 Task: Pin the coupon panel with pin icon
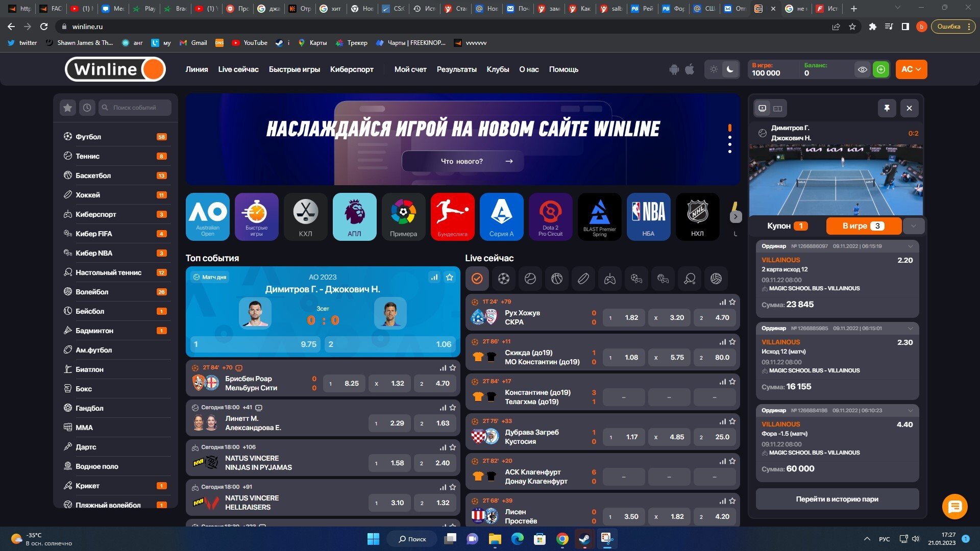887,108
